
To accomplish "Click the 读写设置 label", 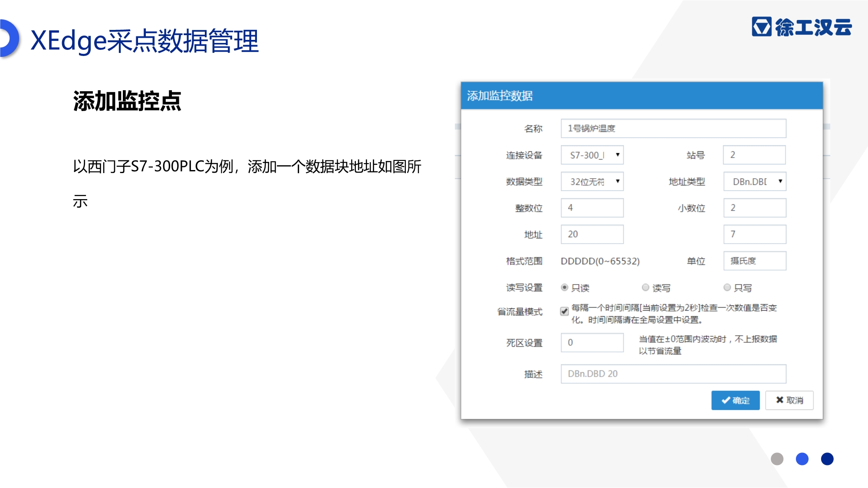I will coord(524,288).
